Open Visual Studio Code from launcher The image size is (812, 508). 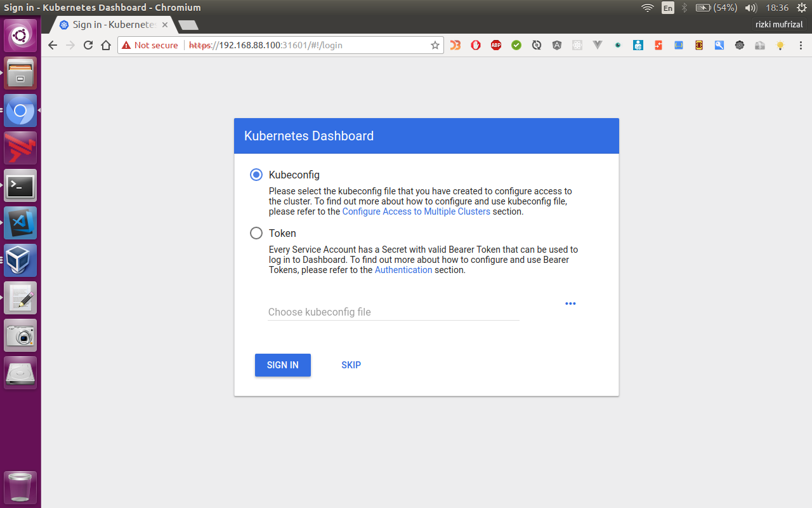pos(20,223)
